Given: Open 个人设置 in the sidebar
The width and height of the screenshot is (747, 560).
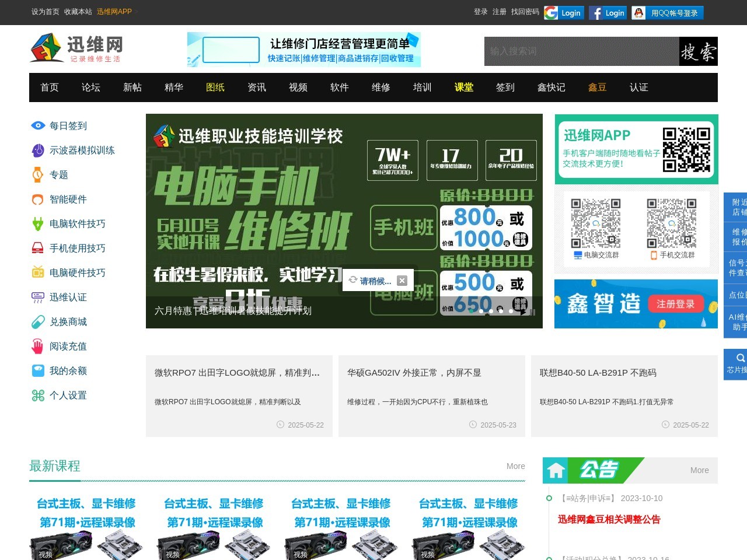Looking at the screenshot, I should coord(68,395).
